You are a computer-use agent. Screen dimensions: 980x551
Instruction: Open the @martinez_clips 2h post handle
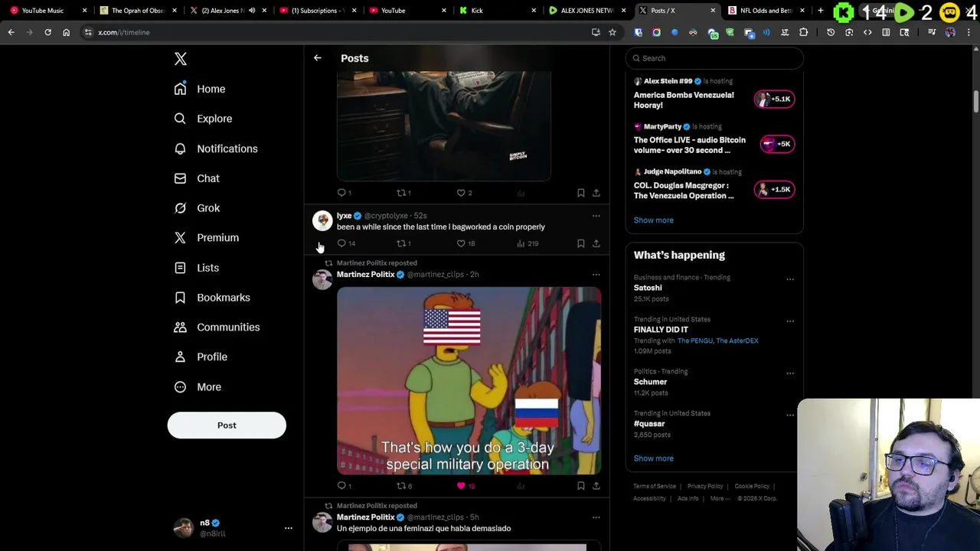pos(435,275)
